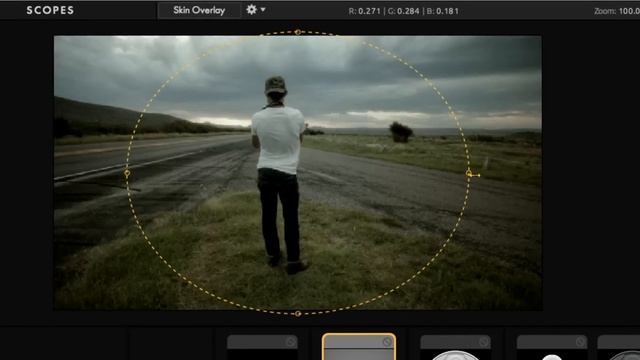Select the tool card with large round lens

click(456, 348)
